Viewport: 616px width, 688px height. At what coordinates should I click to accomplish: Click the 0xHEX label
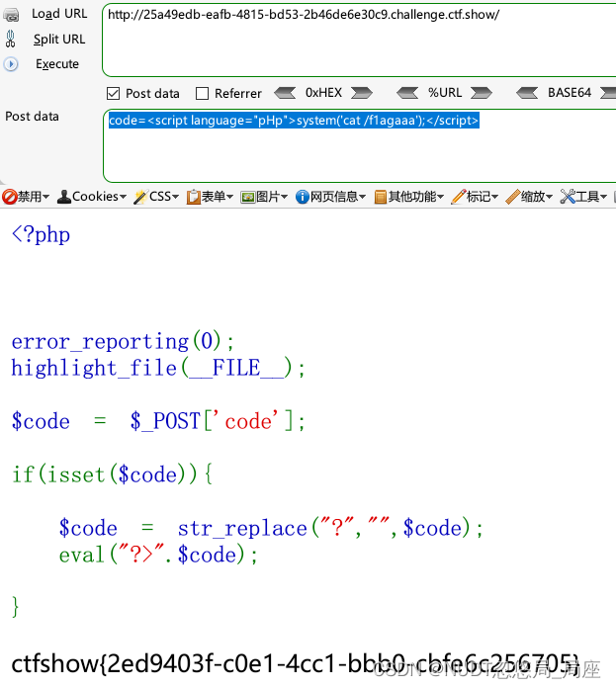[x=323, y=93]
